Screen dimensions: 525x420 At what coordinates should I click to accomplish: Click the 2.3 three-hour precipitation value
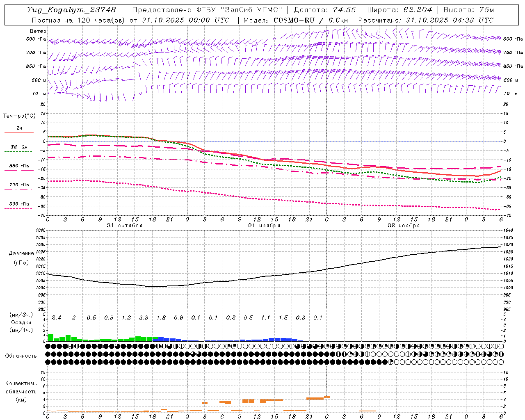[144, 318]
